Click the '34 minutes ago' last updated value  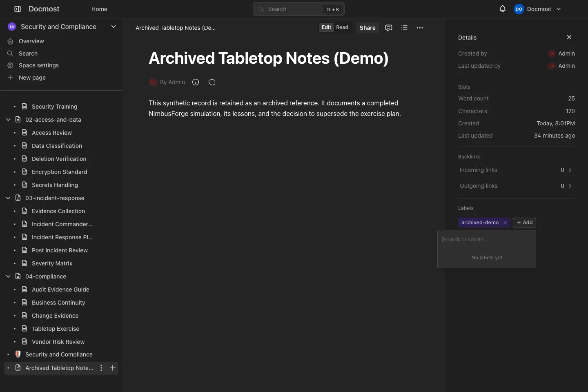555,136
